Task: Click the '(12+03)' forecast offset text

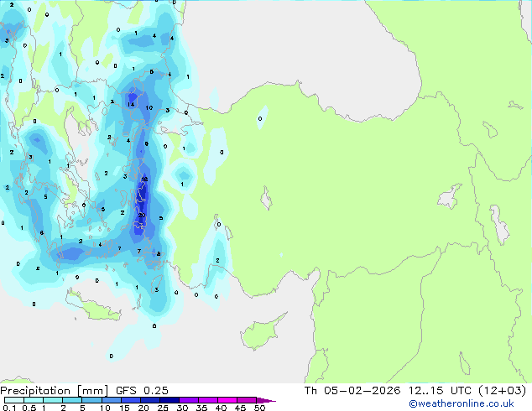Action: 502,391
